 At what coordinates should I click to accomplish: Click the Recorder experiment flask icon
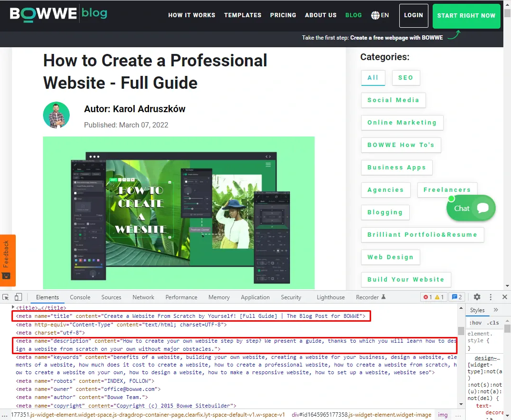click(383, 297)
